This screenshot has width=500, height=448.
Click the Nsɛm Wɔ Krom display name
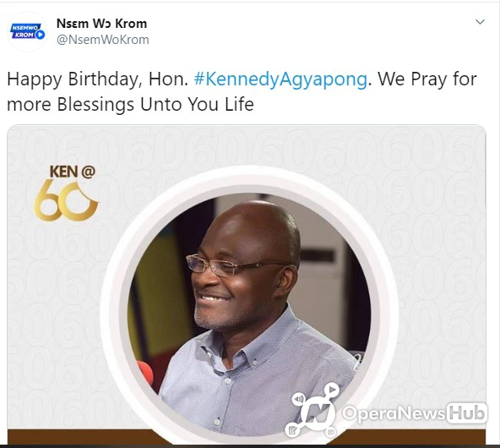pos(101,24)
